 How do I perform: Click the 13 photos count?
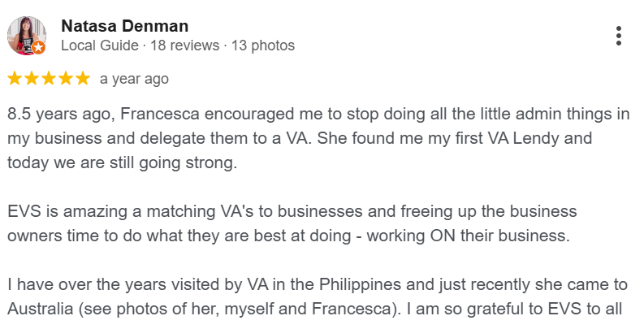pos(262,45)
